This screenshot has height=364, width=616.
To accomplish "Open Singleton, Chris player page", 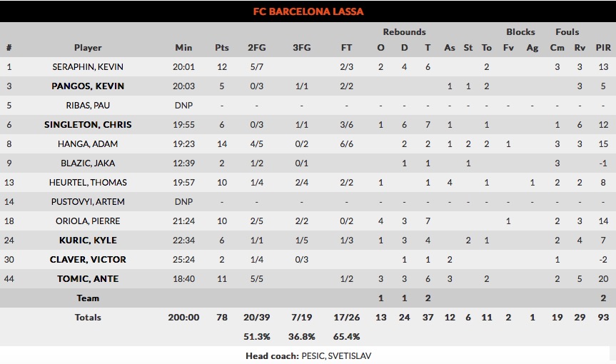I will tap(88, 125).
